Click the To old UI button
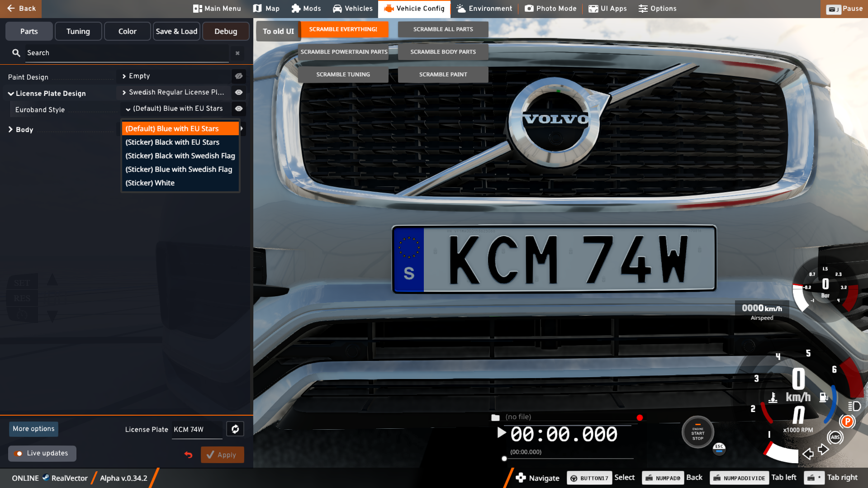This screenshot has height=488, width=868. click(x=278, y=31)
